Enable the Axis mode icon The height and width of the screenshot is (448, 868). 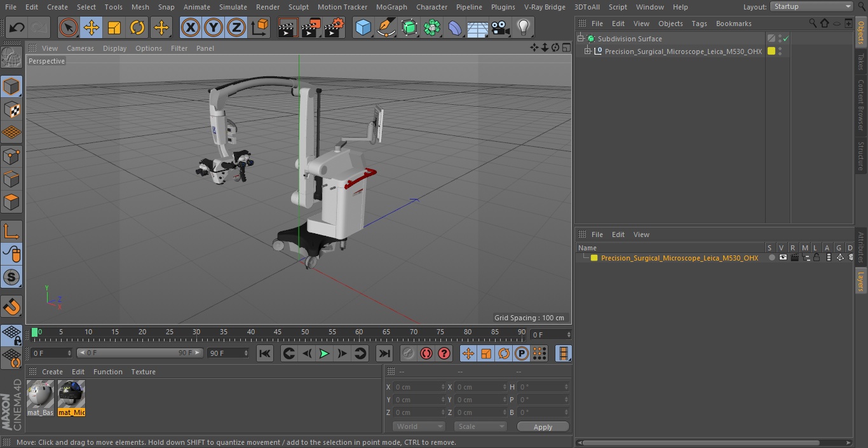point(11,231)
